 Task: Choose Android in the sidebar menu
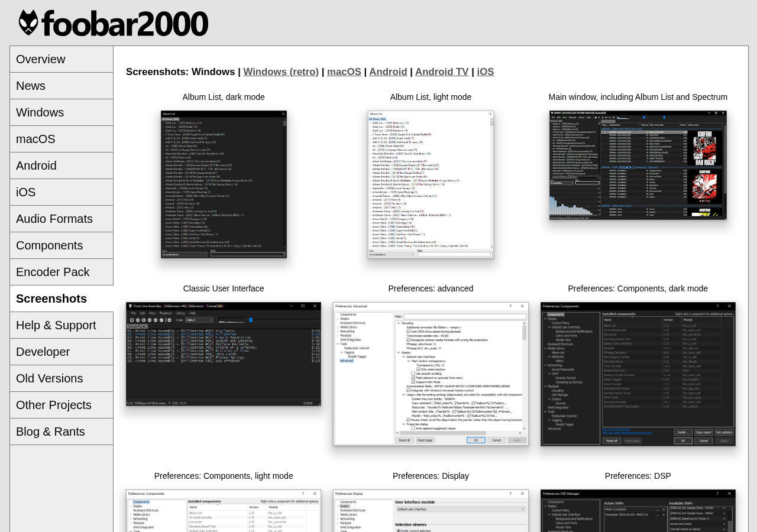click(x=62, y=166)
